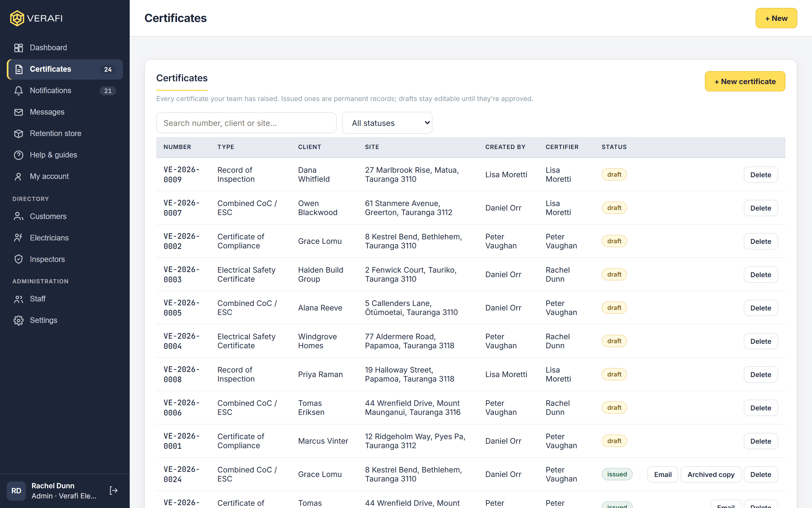The image size is (812, 508).
Task: Click the sign out arrow icon
Action: pyautogui.click(x=114, y=491)
